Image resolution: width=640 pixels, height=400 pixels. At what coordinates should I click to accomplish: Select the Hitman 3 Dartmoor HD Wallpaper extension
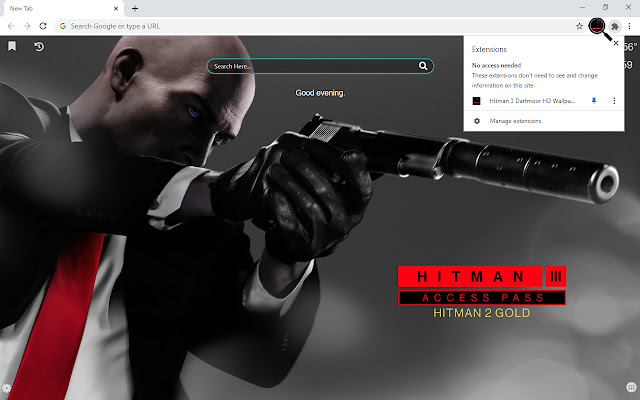tap(532, 101)
